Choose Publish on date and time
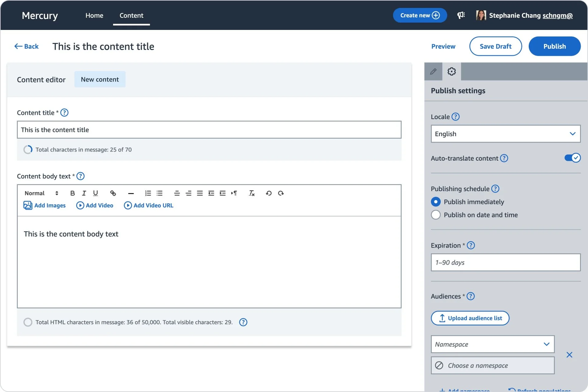 coord(436,215)
